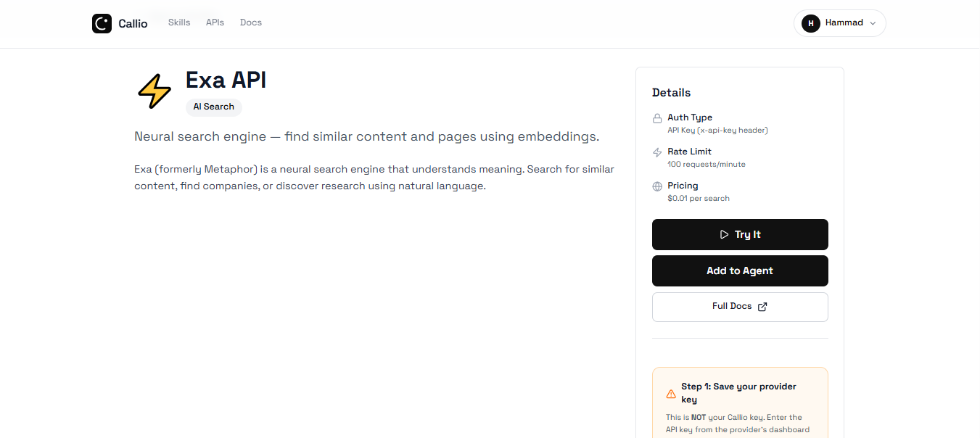This screenshot has width=980, height=438.
Task: Click the Callio logo icon
Action: click(102, 22)
